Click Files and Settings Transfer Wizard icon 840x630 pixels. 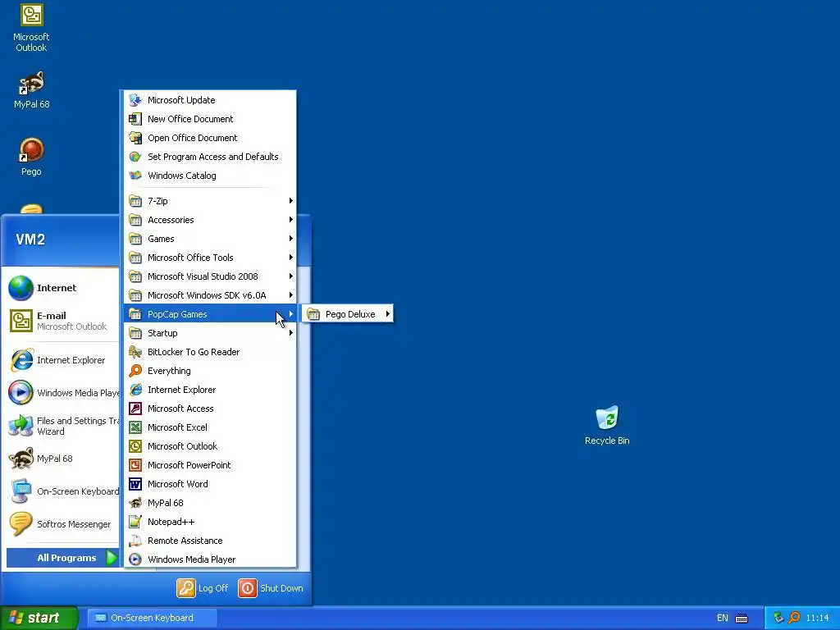[x=21, y=426]
